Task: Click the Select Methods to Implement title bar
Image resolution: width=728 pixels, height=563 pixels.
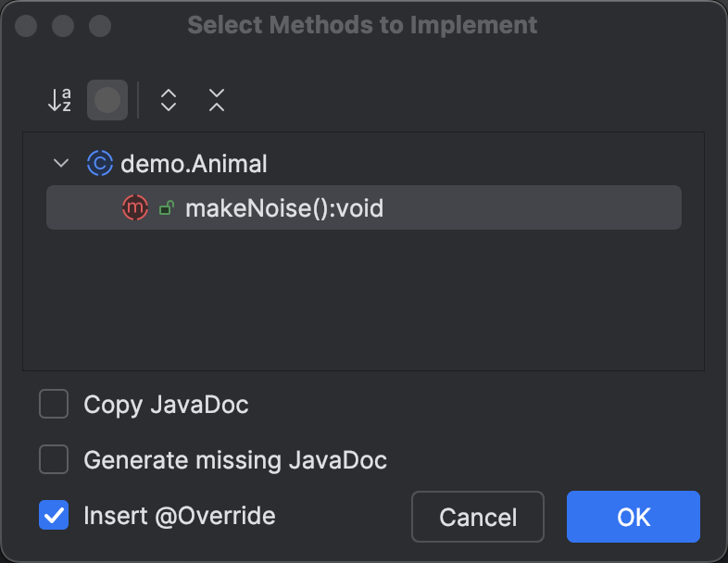Action: pyautogui.click(x=362, y=25)
